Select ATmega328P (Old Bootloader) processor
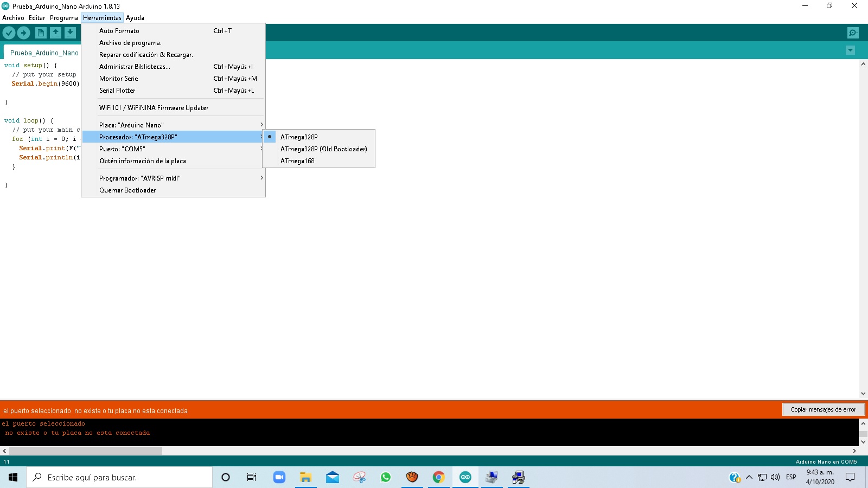Image resolution: width=868 pixels, height=488 pixels. (318, 149)
